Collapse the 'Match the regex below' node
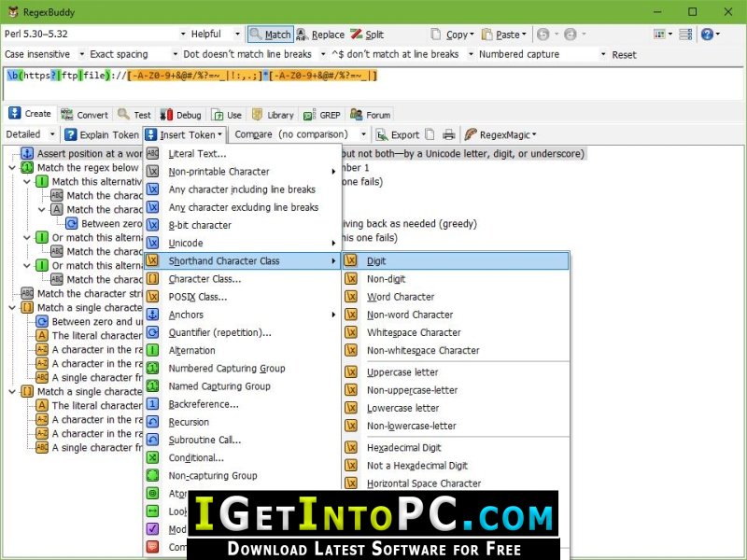Screen dimensions: 747x560 [x=12, y=168]
